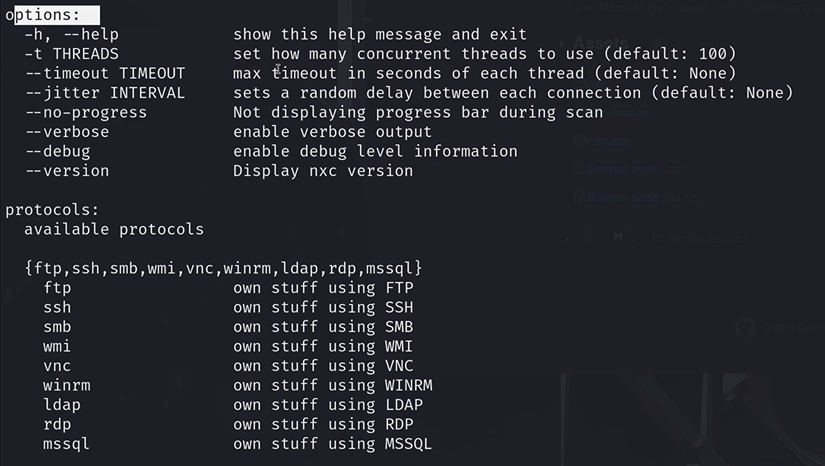The height and width of the screenshot is (466, 825).
Task: Collapse the faded Assets section triangle
Action: point(562,44)
